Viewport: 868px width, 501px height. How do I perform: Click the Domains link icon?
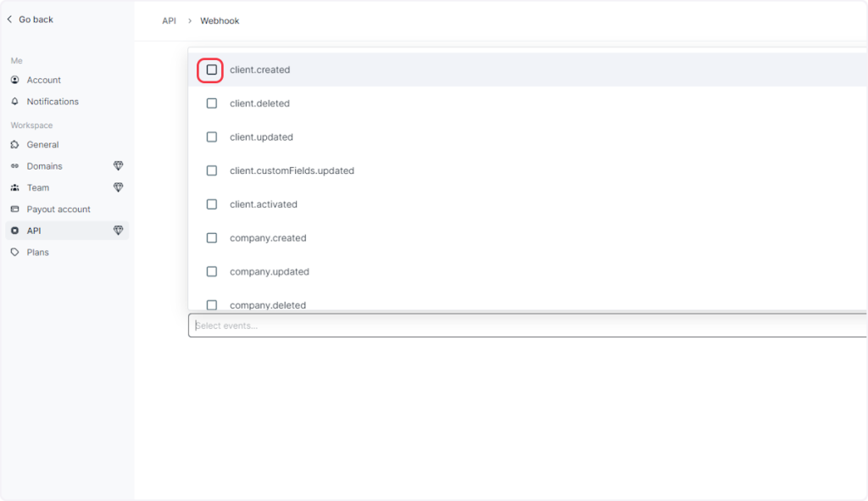pyautogui.click(x=15, y=166)
